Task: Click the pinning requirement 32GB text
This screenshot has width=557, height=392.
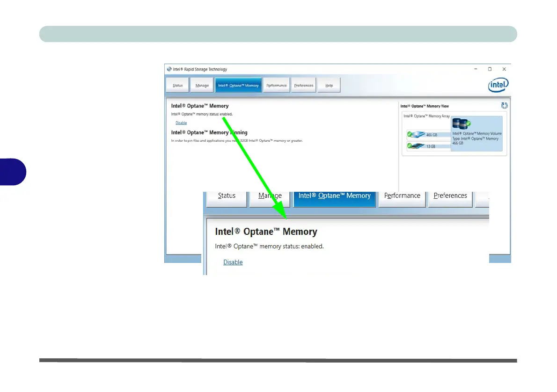Action: pos(237,141)
